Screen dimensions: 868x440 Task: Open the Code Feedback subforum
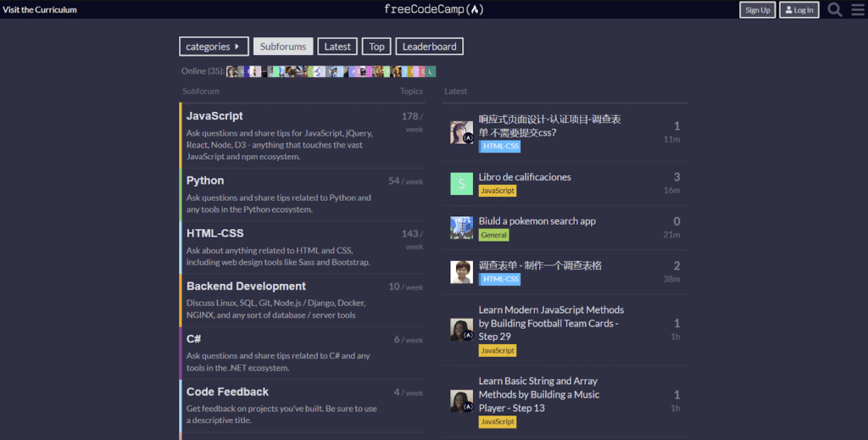[227, 392]
